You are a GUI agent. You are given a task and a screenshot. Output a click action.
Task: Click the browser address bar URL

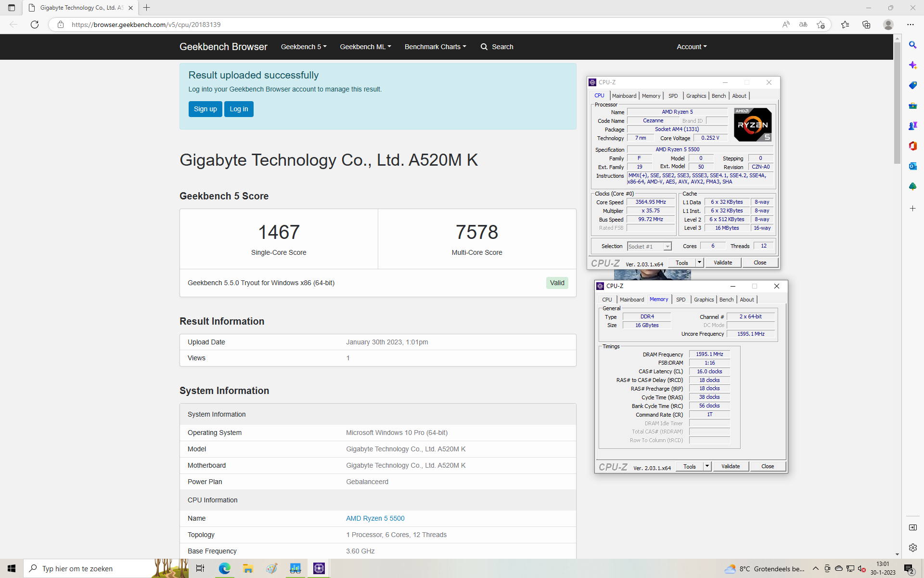pos(146,25)
